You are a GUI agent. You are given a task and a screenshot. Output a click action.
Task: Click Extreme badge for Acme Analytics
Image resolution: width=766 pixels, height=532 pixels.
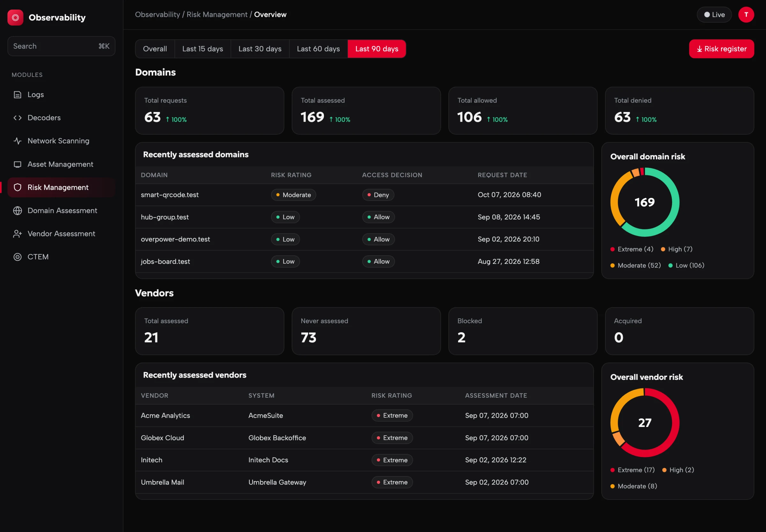point(392,415)
